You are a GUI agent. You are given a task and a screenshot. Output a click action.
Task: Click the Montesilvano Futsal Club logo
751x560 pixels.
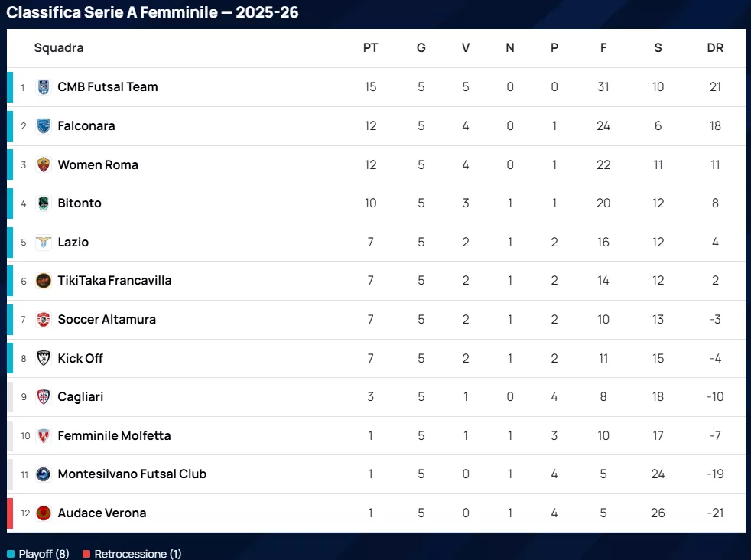44,474
